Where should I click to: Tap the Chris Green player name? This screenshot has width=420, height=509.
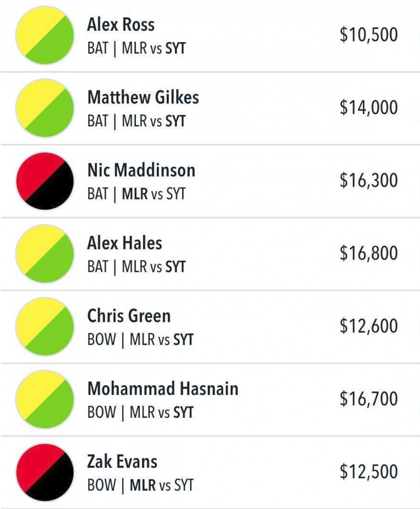[129, 316]
